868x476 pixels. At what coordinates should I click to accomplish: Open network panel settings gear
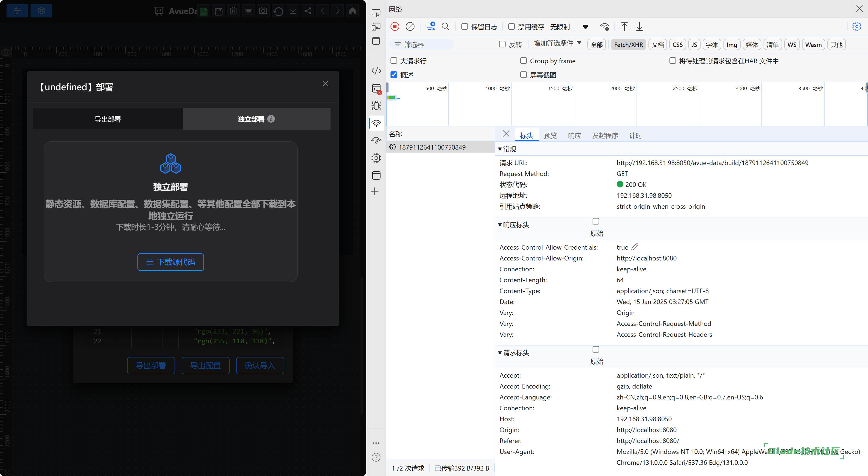pos(857,27)
